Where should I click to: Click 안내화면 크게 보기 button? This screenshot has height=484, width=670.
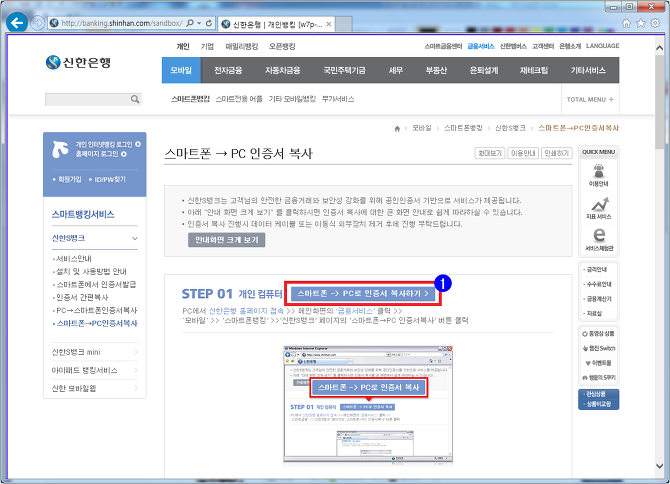pyautogui.click(x=226, y=240)
